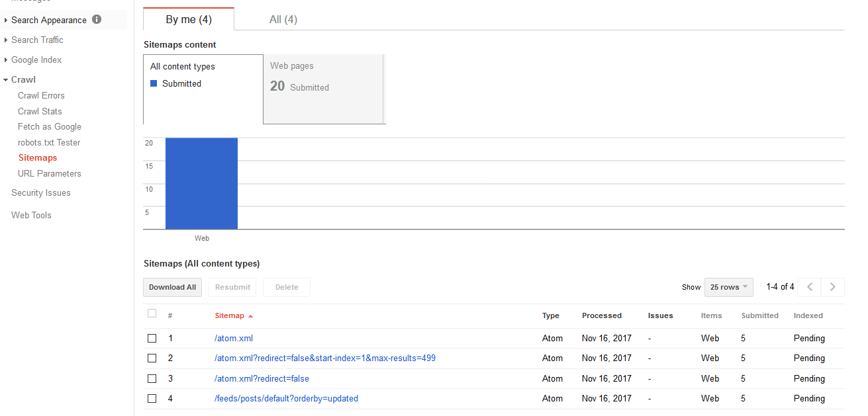The width and height of the screenshot is (868, 416).
Task: Open /atom.xml?redirect=false sitemap link
Action: 262,379
